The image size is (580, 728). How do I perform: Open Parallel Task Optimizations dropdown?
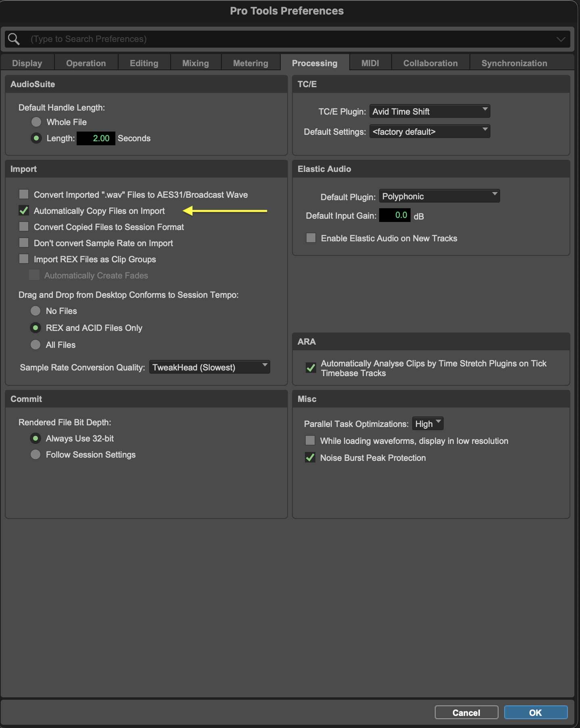pos(428,424)
